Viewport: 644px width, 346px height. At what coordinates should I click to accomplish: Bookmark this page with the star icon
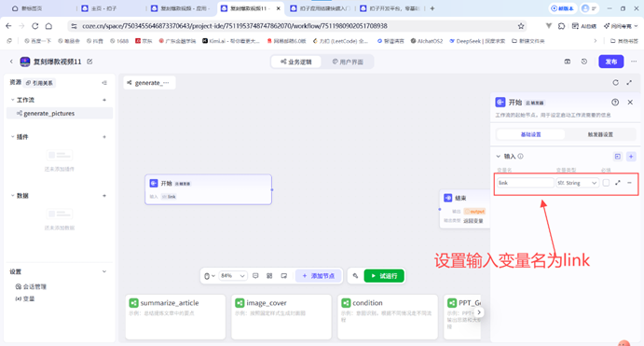(521, 26)
